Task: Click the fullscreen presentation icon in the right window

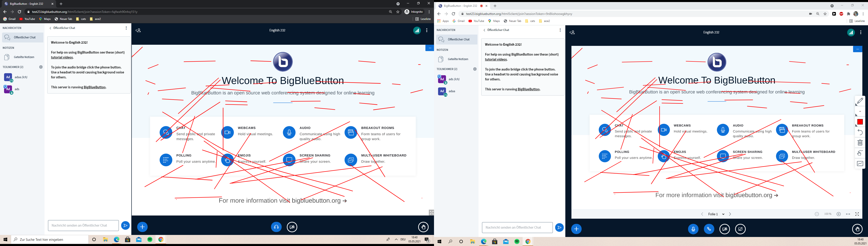Action: coord(857,214)
